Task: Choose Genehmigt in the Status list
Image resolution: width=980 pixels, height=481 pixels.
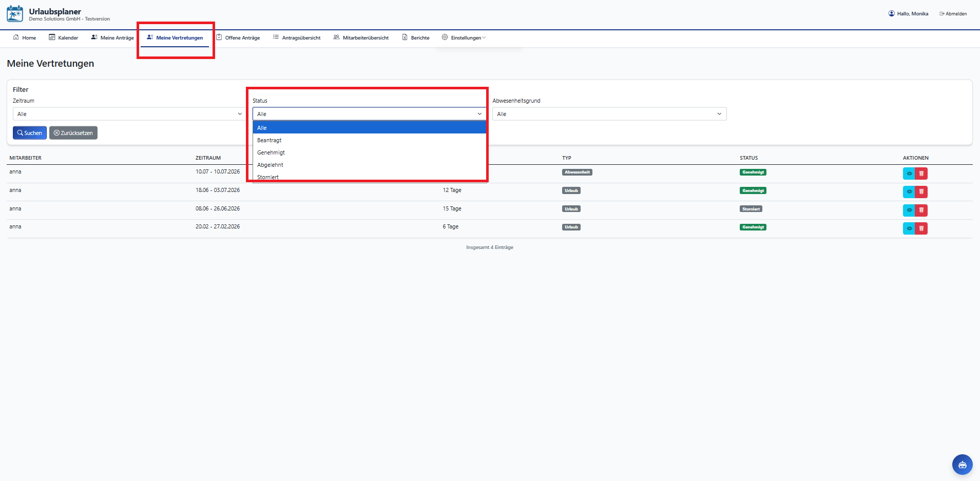Action: 370,152
